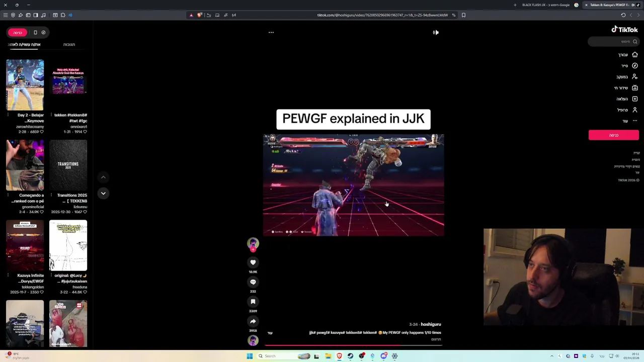Click the Brave rewards triangle icon
Screen dimensions: 644x362
191,15
